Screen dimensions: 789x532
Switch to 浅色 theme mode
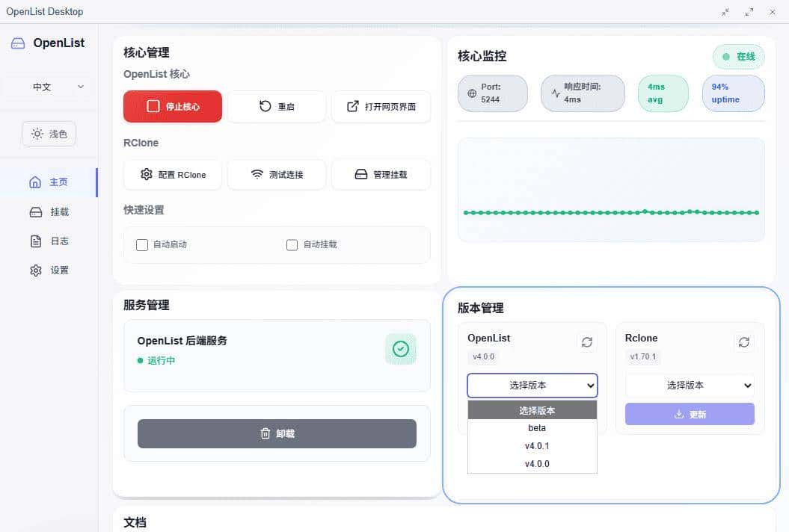coord(49,134)
